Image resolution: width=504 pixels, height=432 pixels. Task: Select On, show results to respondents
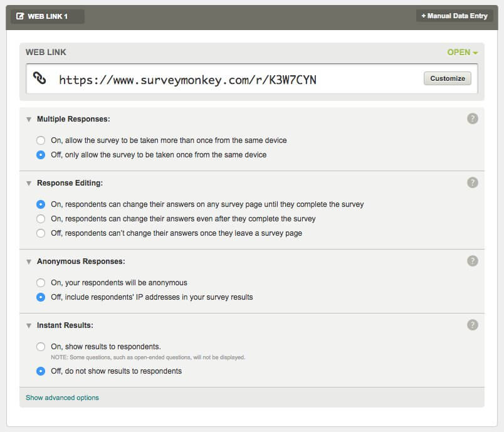point(41,347)
